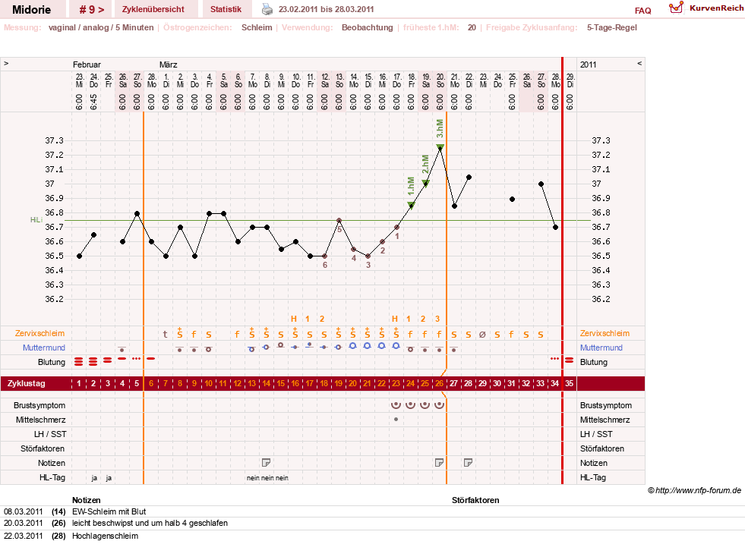This screenshot has height=560, width=745.
Task: Click the note text 'Hochlagenschleim'
Action: pyautogui.click(x=105, y=536)
